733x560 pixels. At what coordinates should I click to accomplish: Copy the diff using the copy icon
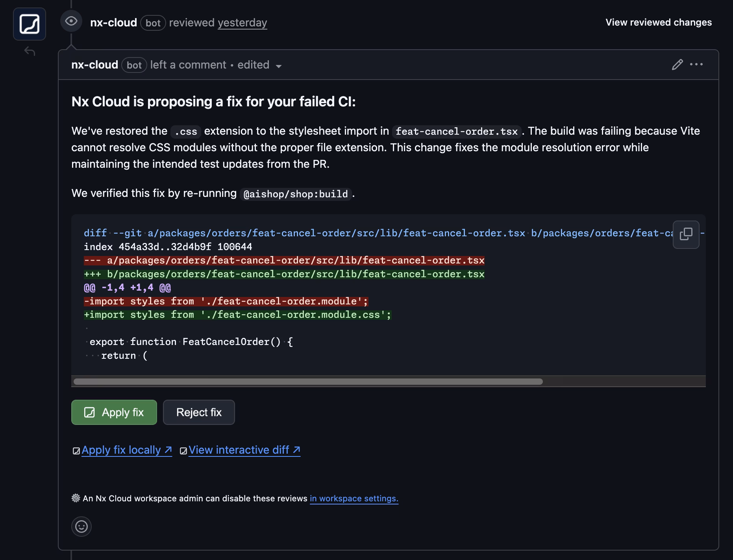tap(686, 234)
